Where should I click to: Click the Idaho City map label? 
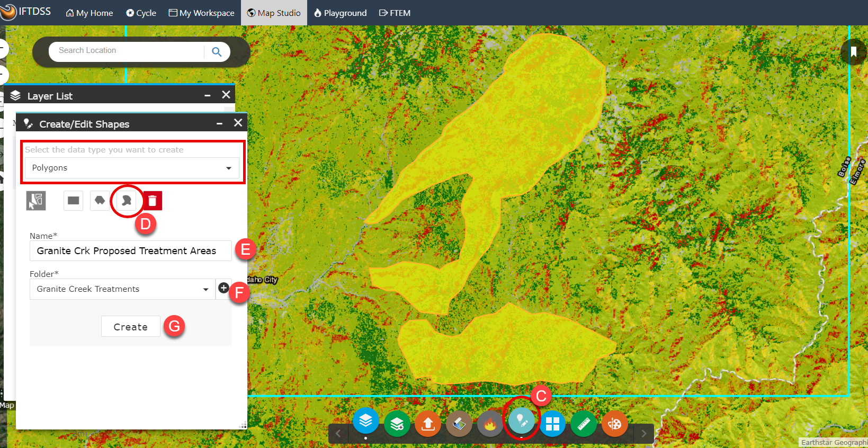[262, 280]
